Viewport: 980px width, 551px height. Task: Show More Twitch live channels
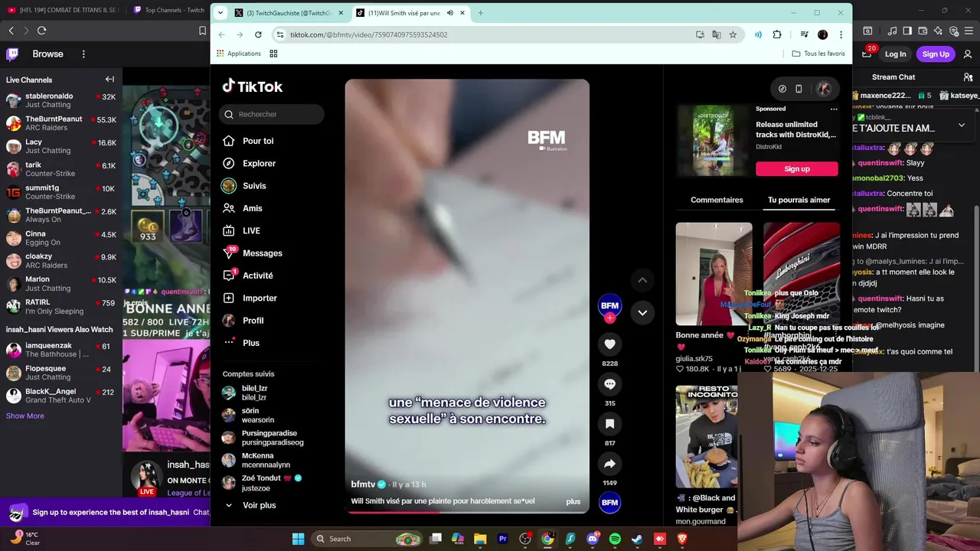click(x=25, y=416)
